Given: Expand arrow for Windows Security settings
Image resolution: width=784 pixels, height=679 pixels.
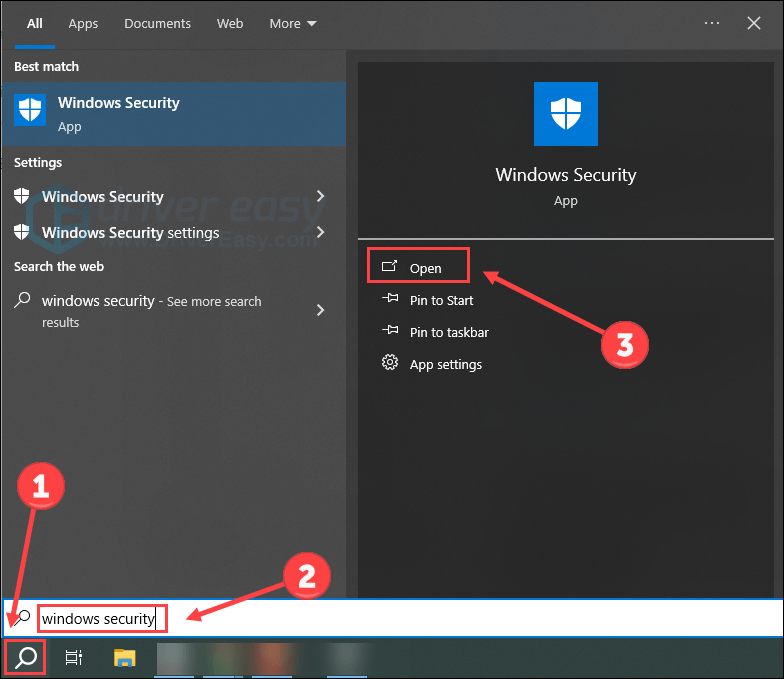Looking at the screenshot, I should pos(320,232).
